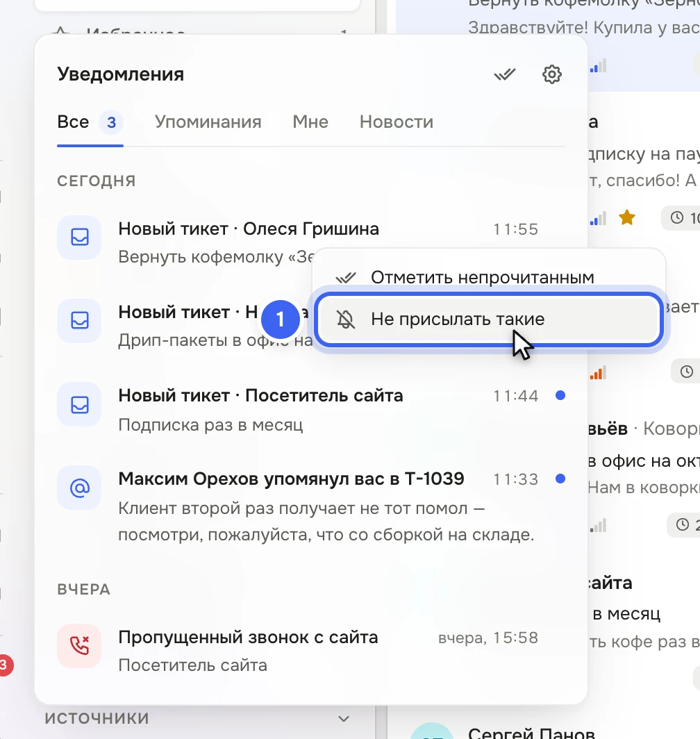Viewport: 700px width, 739px height.
Task: Click the вчера, 15:58 timestamp
Action: click(488, 638)
